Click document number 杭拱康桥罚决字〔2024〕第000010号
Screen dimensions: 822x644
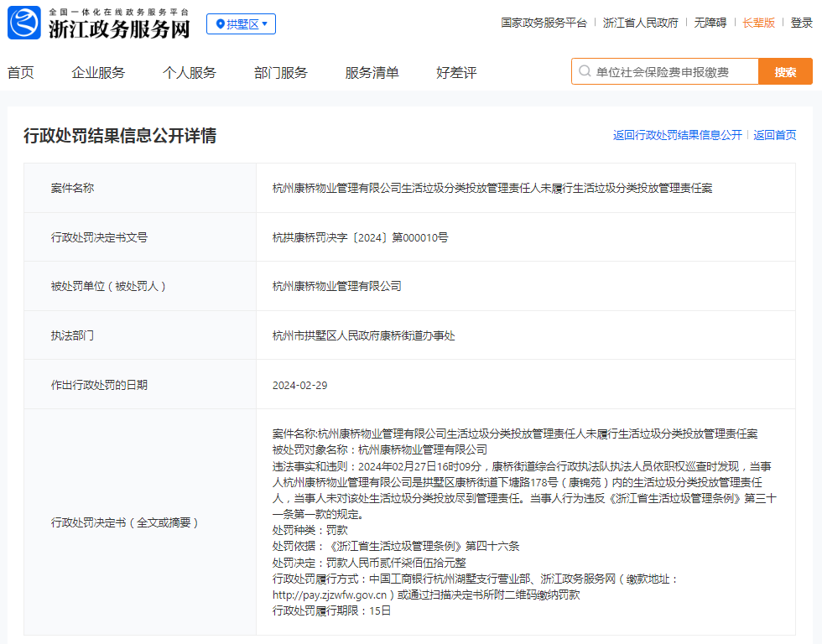point(360,237)
